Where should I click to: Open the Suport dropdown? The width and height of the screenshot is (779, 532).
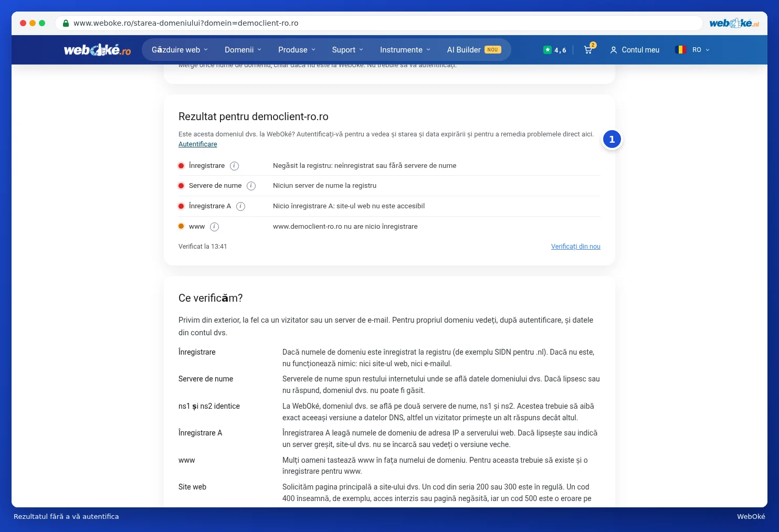[348, 50]
